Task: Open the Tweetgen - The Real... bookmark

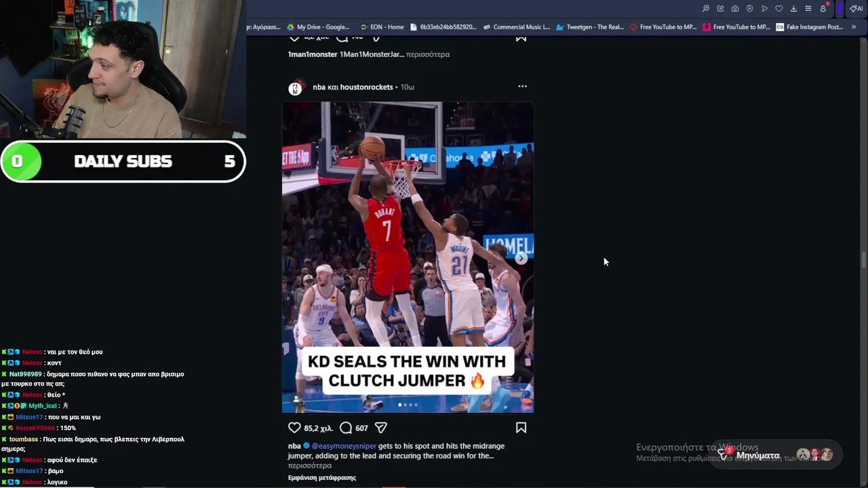Action: (x=590, y=27)
